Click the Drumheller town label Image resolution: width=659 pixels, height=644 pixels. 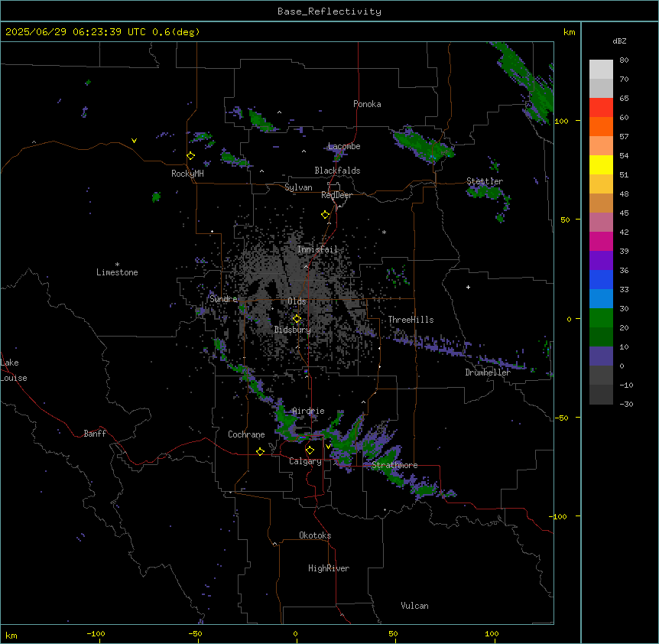[x=488, y=372]
